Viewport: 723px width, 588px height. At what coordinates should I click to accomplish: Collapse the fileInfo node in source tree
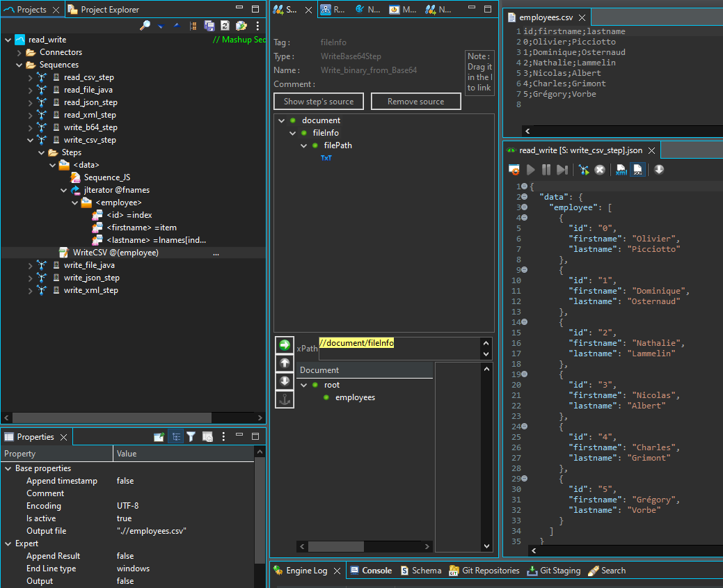coord(293,133)
